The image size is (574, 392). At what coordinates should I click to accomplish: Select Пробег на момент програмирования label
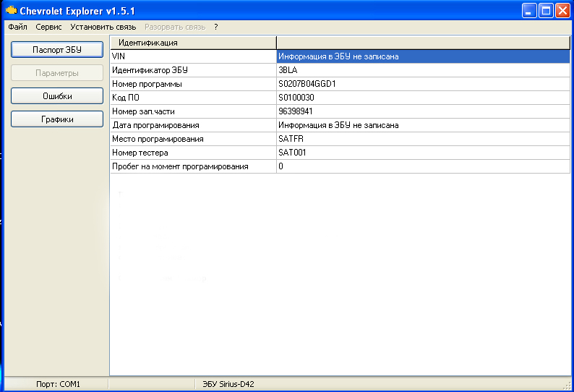pyautogui.click(x=193, y=166)
